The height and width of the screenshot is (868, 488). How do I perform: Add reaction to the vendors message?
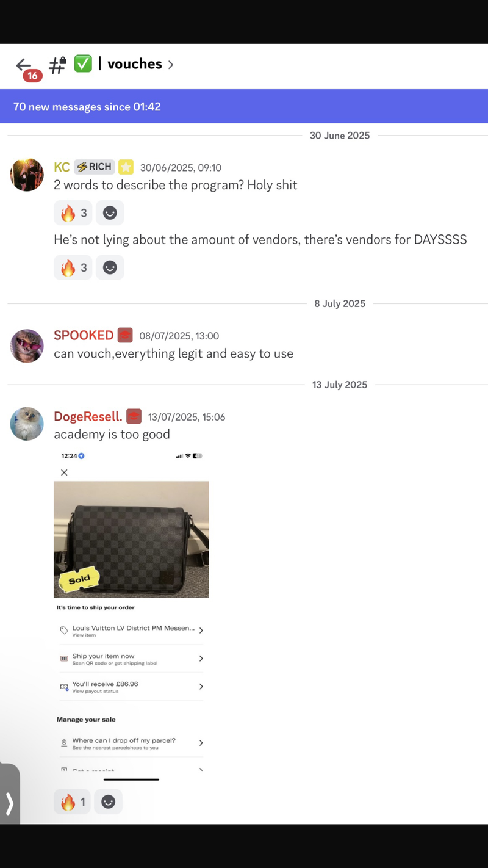tap(110, 267)
